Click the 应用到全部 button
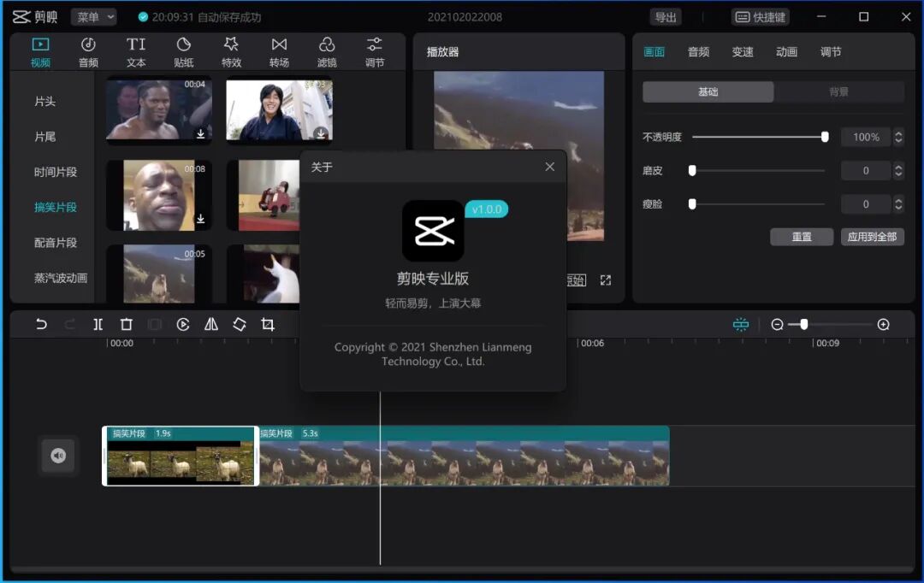Viewport: 924px width, 583px height. pos(872,237)
